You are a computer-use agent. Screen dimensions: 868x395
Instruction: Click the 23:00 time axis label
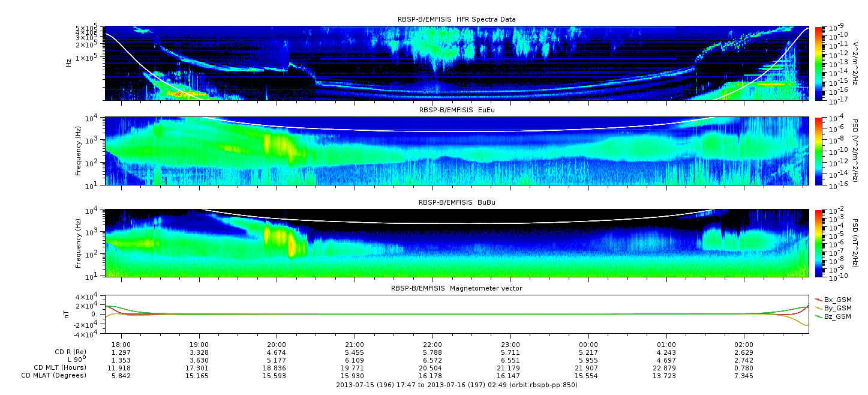(x=510, y=345)
